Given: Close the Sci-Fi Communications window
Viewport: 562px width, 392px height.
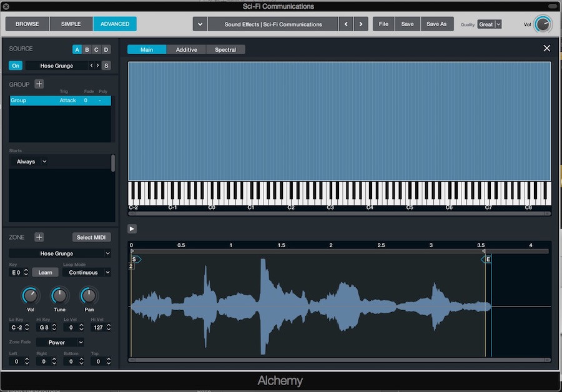Looking at the screenshot, I should [x=6, y=6].
